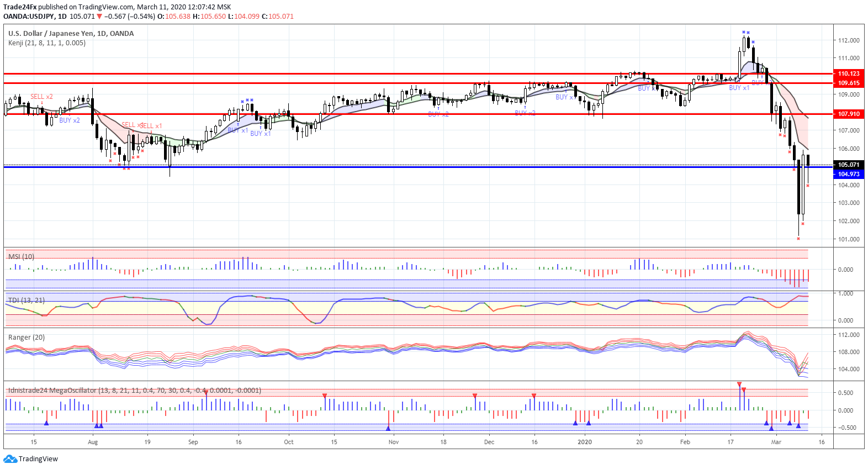Screen dimensions: 868x469
Task: Open the TradingView wordmark link
Action: pyautogui.click(x=38, y=459)
